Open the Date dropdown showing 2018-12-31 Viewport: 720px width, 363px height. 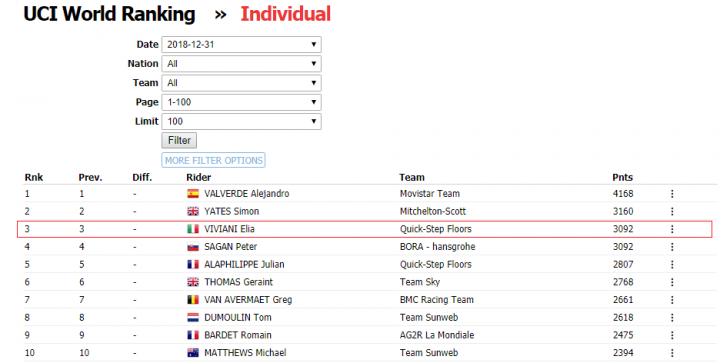click(x=242, y=45)
